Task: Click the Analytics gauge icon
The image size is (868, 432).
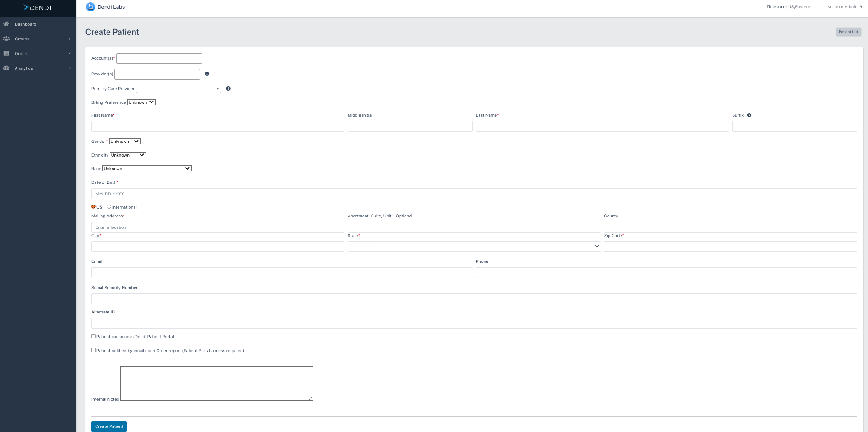Action: [6, 68]
